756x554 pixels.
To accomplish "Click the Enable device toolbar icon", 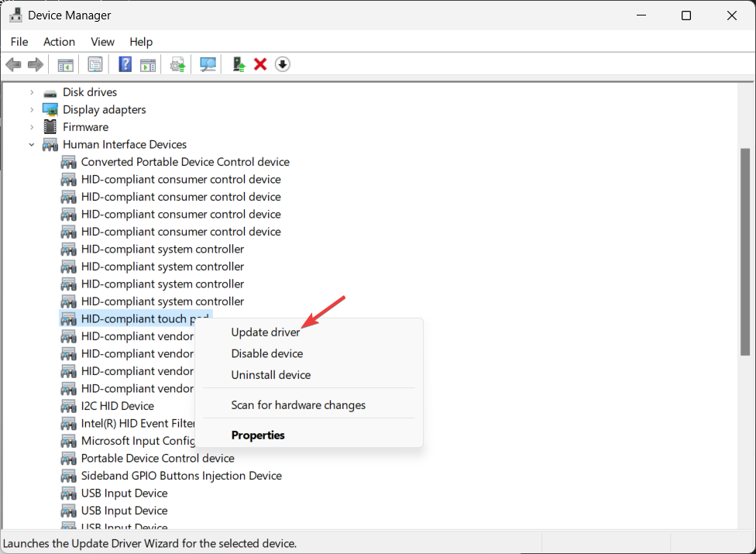I will (x=238, y=64).
